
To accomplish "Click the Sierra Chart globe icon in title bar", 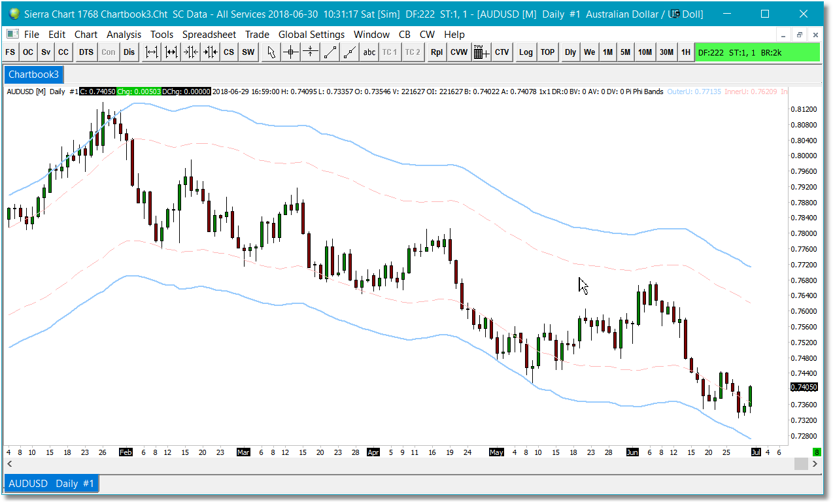I will [x=14, y=14].
